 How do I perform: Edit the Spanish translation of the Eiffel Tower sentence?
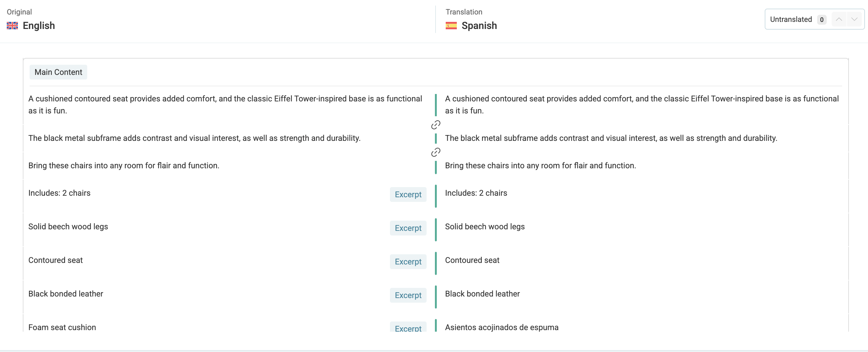[x=641, y=104]
